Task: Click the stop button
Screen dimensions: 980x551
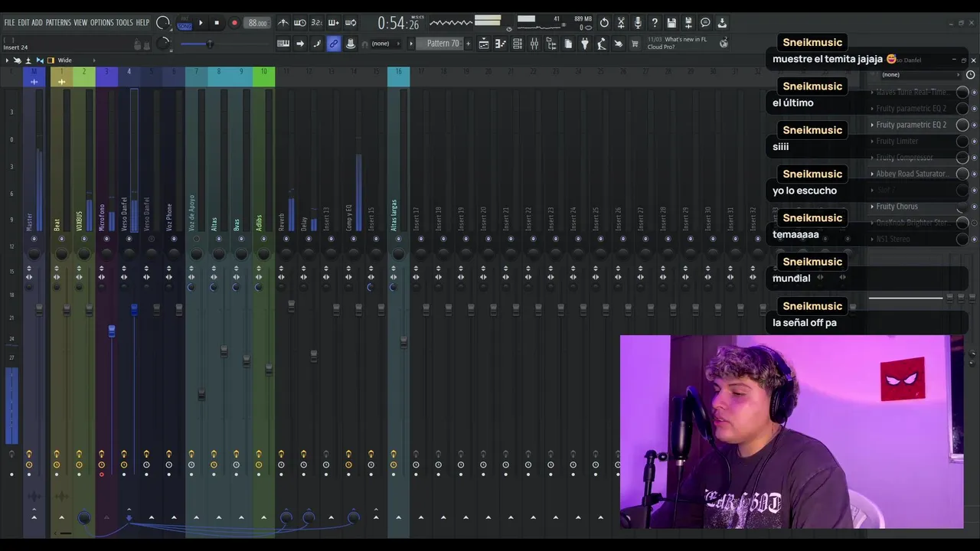Action: coord(217,22)
